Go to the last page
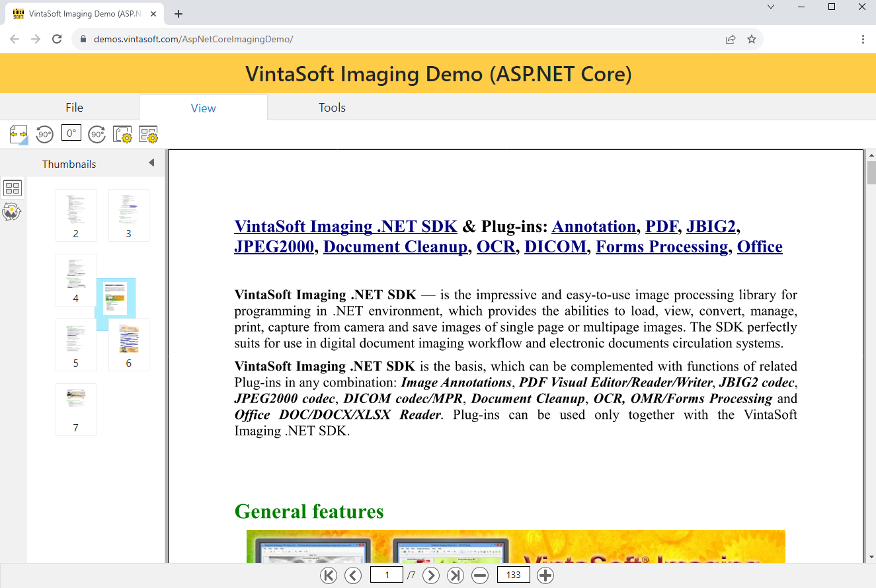 (x=456, y=575)
